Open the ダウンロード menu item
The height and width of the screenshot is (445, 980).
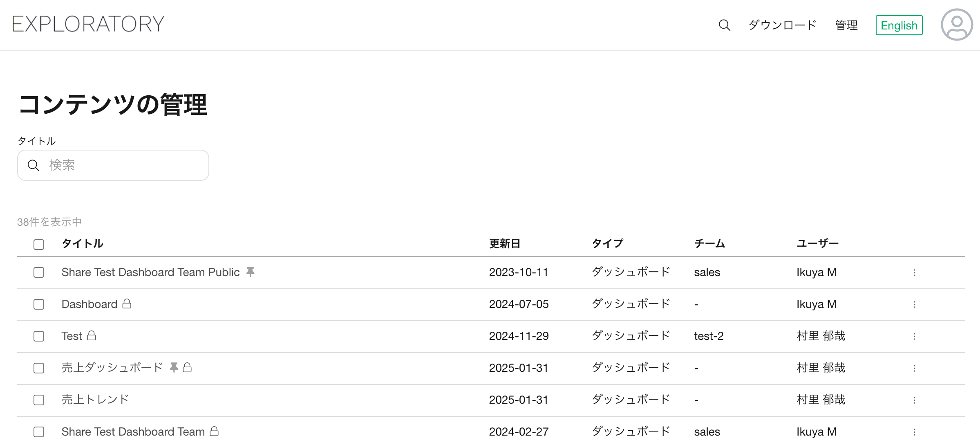click(782, 25)
